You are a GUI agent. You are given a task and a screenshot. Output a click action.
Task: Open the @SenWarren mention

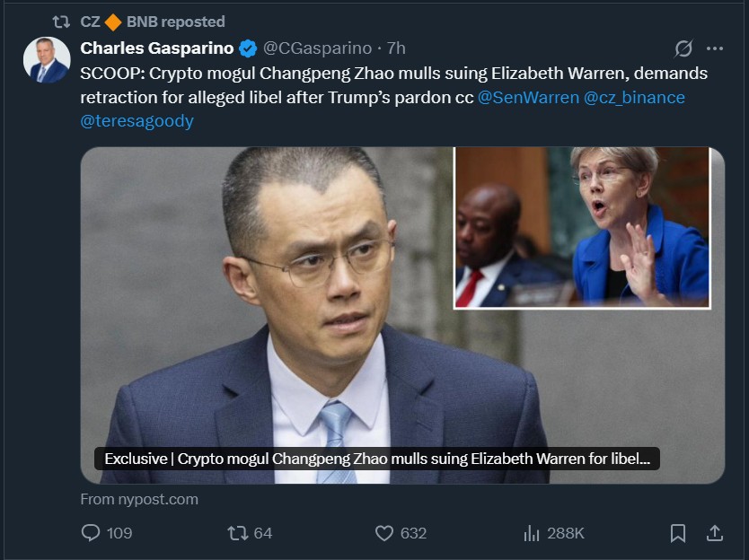(x=528, y=97)
